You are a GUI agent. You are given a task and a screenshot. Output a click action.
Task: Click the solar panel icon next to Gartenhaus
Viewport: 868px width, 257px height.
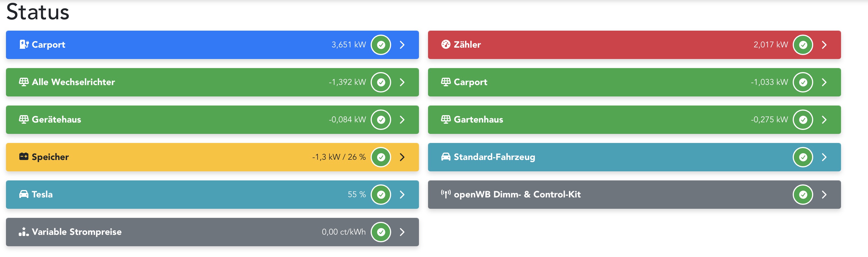coord(445,119)
